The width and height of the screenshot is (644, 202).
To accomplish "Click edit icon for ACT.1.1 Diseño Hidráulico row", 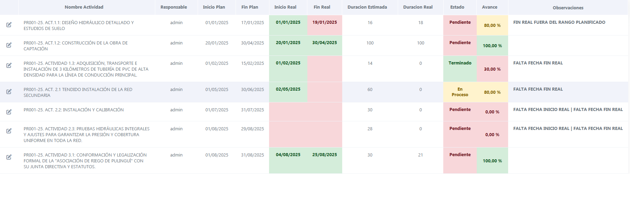I will 9,25.
